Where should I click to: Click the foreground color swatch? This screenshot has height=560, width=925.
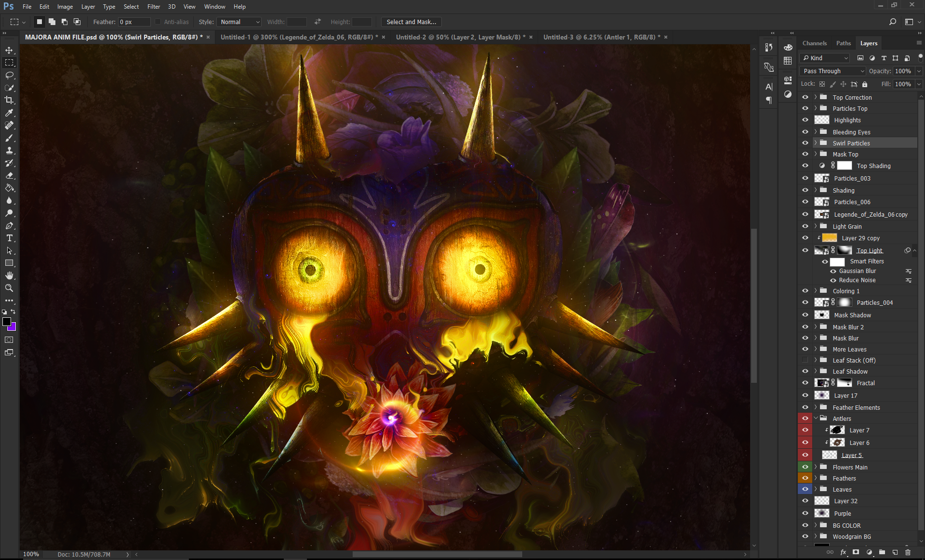click(x=7, y=322)
